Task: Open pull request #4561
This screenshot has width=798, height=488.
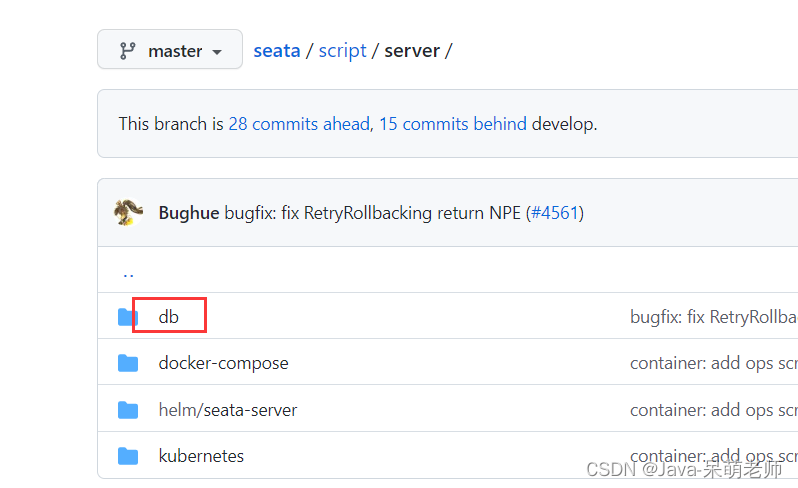Action: (x=555, y=213)
